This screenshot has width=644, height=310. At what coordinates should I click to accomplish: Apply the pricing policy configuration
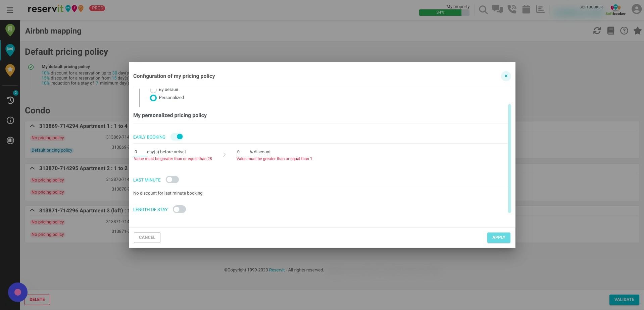[499, 238]
